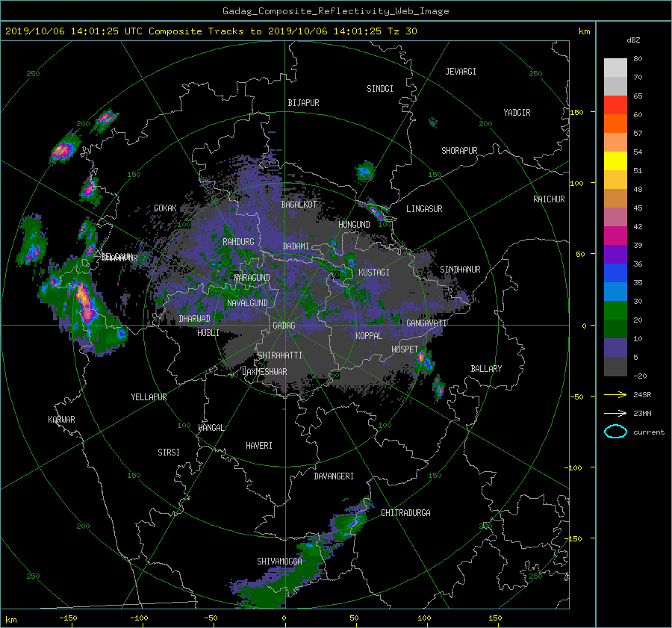Click the SINDGI label on map

pos(380,89)
